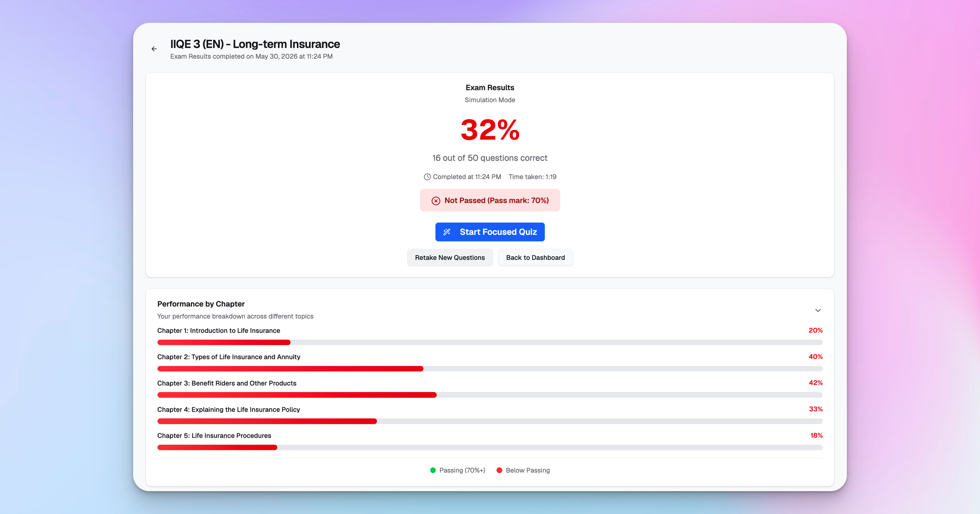Click the magic wand icon on Focused Quiz

447,232
